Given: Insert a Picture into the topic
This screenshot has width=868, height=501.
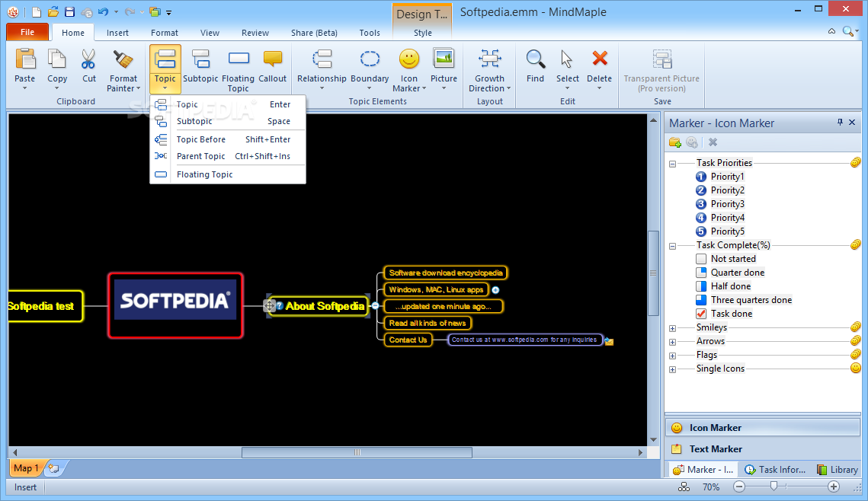Looking at the screenshot, I should tap(444, 59).
